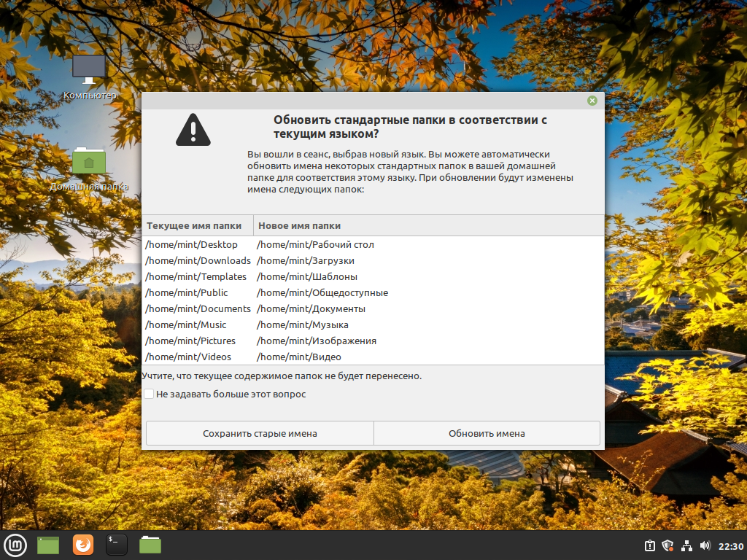Image resolution: width=747 pixels, height=560 pixels.
Task: Click new name '/home/mint/Загрузки'
Action: [x=306, y=261]
